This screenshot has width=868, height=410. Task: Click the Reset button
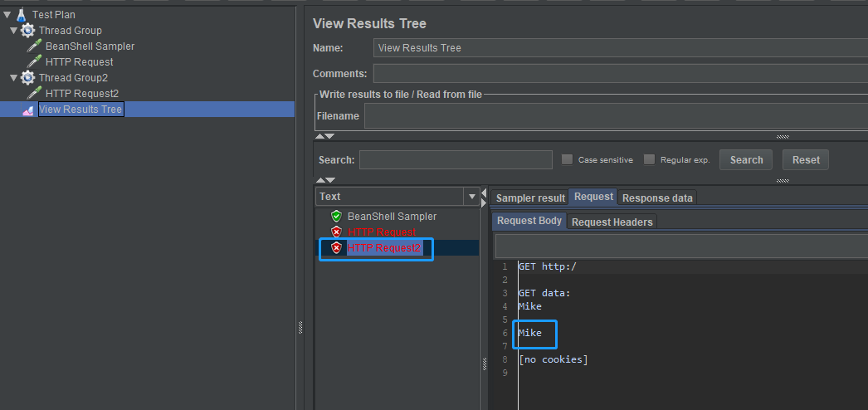(806, 160)
